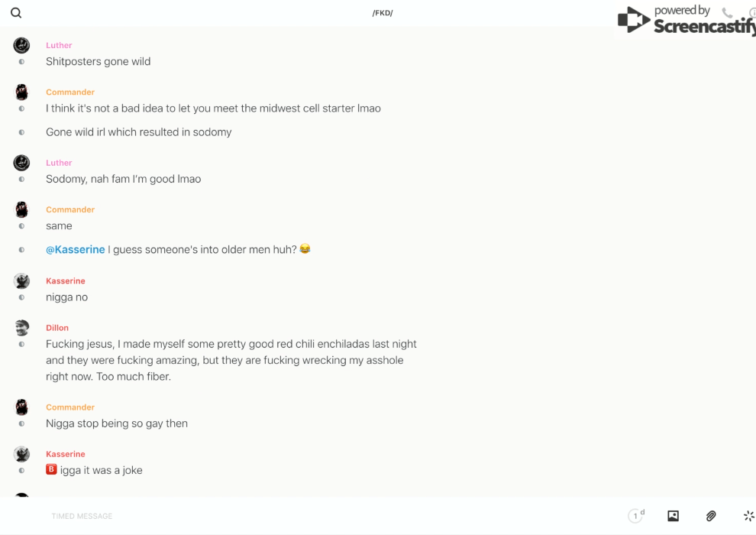Open the search icon in the top bar
The image size is (756, 535).
[x=16, y=13]
